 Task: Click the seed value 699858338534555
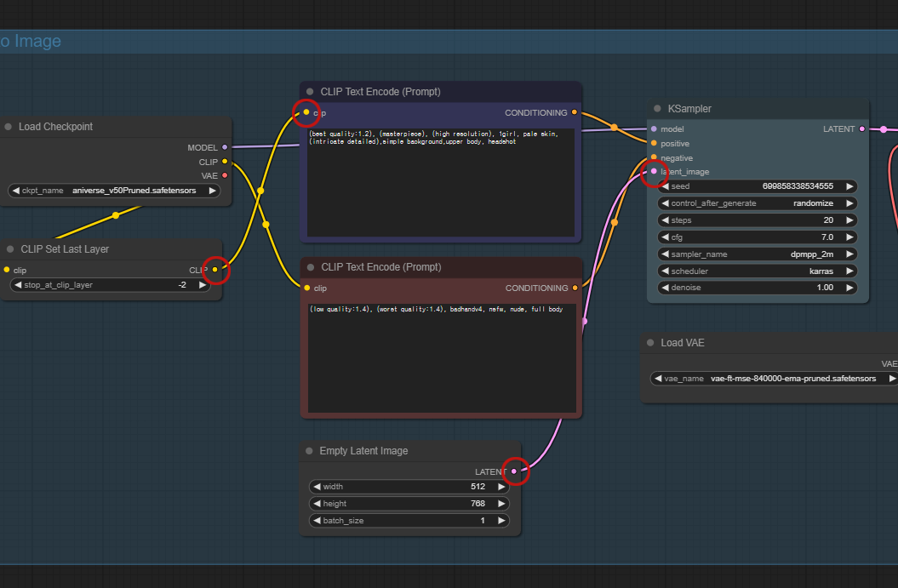pyautogui.click(x=798, y=186)
